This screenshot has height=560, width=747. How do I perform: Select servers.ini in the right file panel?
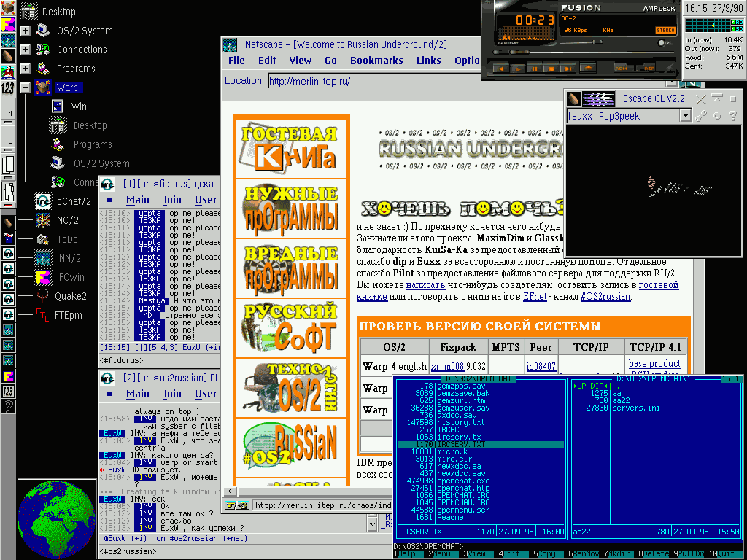click(x=636, y=408)
